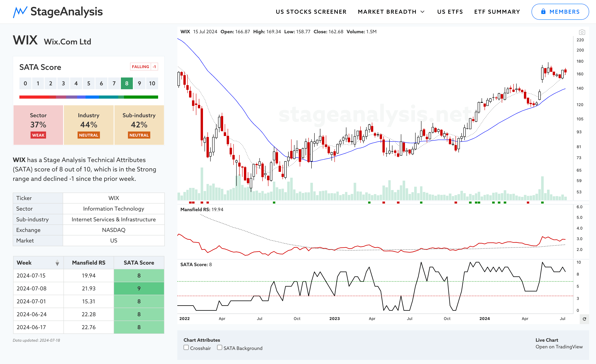The width and height of the screenshot is (596, 364).
Task: Click the Data updated 2024-07-18 note
Action: click(x=36, y=340)
